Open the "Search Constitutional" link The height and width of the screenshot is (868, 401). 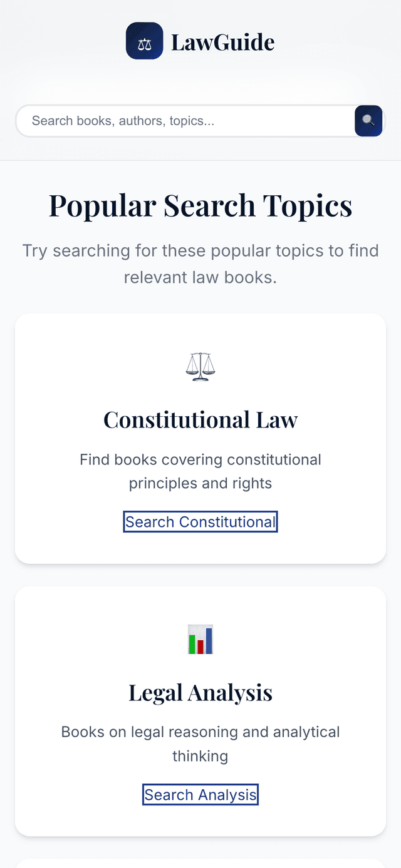(x=200, y=521)
